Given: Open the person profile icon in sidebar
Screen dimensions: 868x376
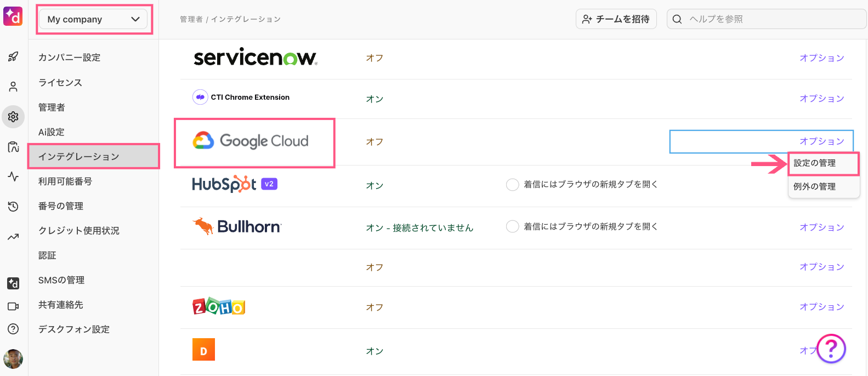Looking at the screenshot, I should [13, 87].
